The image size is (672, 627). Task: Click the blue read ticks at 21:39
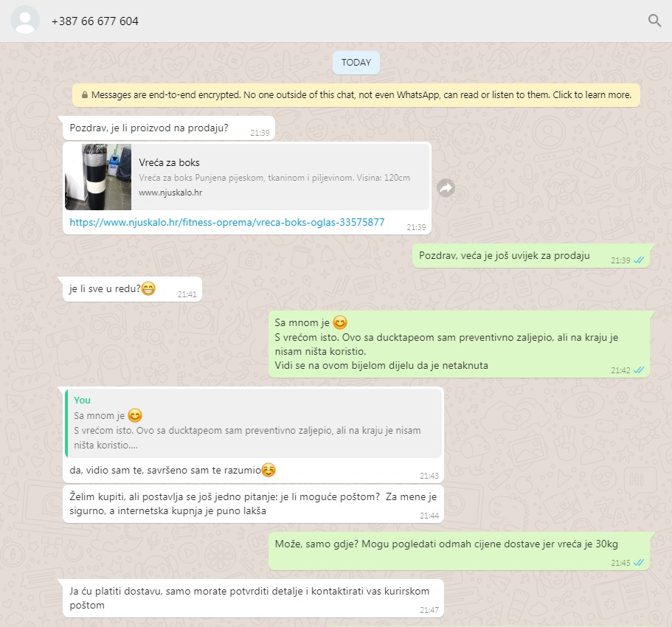639,260
